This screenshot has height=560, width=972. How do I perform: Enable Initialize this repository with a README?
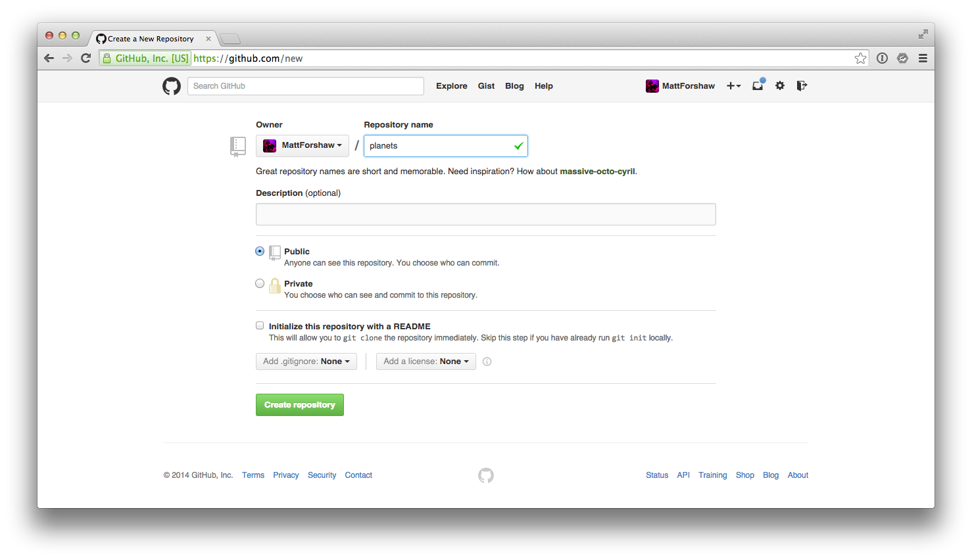(x=260, y=325)
